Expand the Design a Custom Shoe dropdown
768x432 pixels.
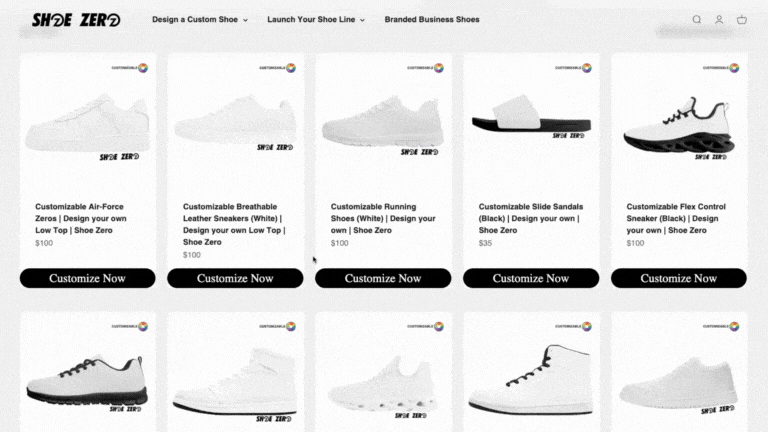coord(200,20)
